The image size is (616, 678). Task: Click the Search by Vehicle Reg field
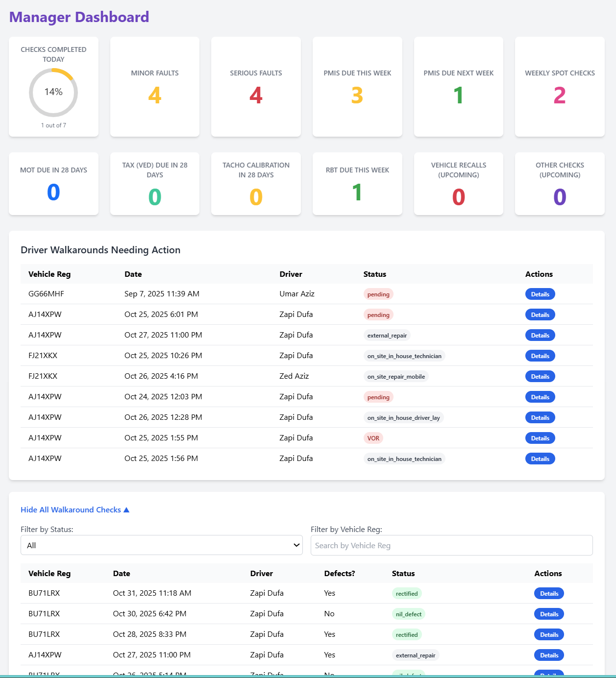451,545
